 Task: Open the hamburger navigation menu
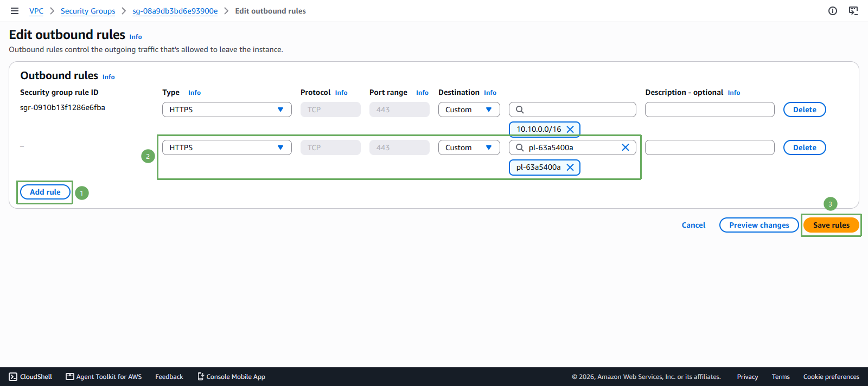pos(15,11)
